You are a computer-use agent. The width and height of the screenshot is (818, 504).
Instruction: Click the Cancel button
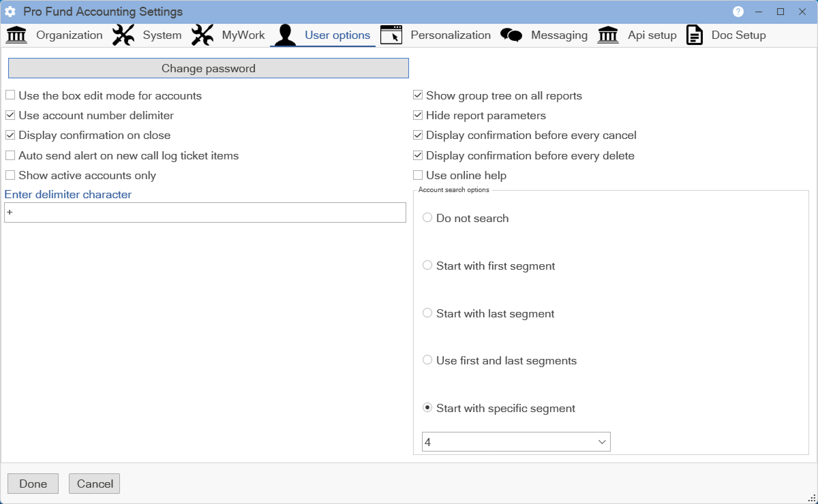(94, 484)
